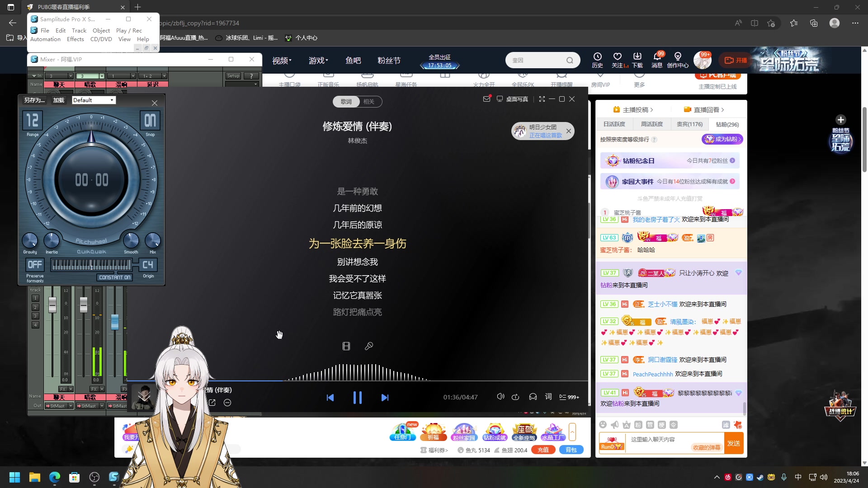Screen dimensions: 868x488
Task: Open the headphone sound effects icon
Action: click(x=533, y=397)
